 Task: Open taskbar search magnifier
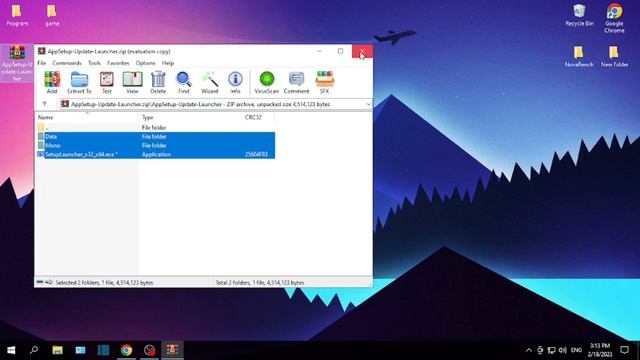[34, 350]
